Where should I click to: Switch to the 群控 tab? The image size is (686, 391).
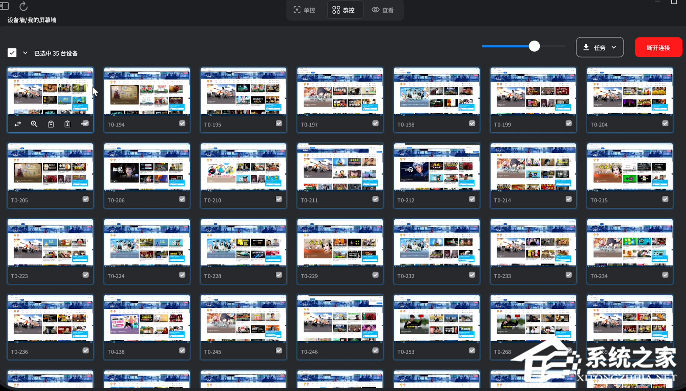(344, 10)
